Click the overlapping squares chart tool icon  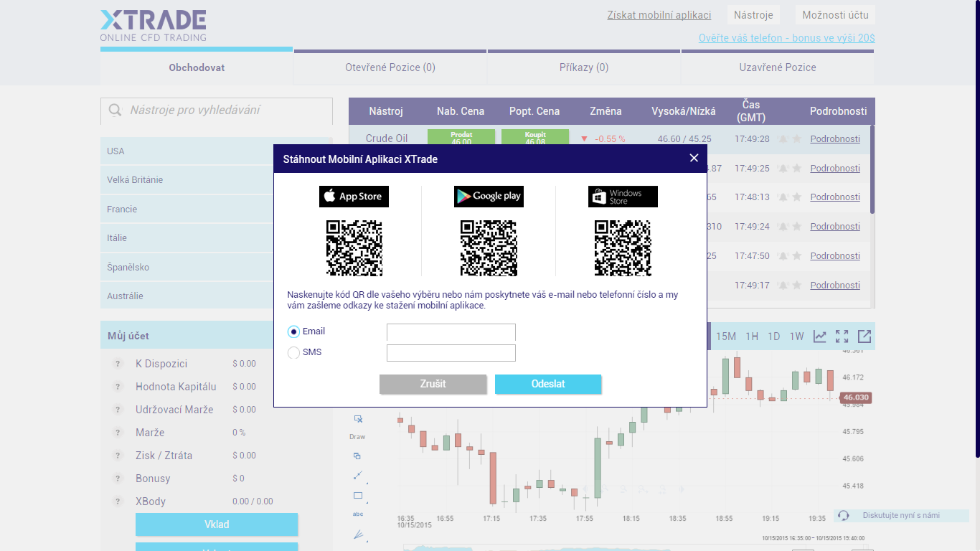pos(357,456)
